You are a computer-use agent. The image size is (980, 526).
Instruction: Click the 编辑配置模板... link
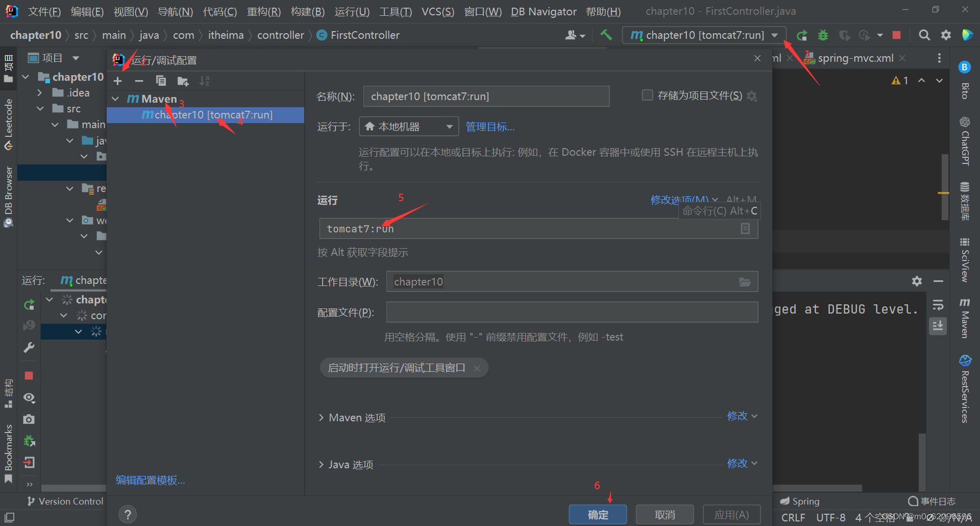150,480
